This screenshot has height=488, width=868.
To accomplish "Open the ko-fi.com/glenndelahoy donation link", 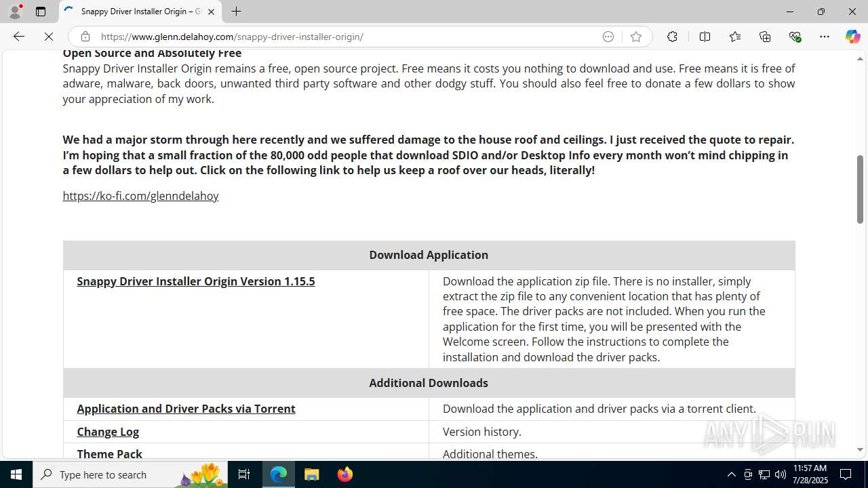I will click(140, 196).
